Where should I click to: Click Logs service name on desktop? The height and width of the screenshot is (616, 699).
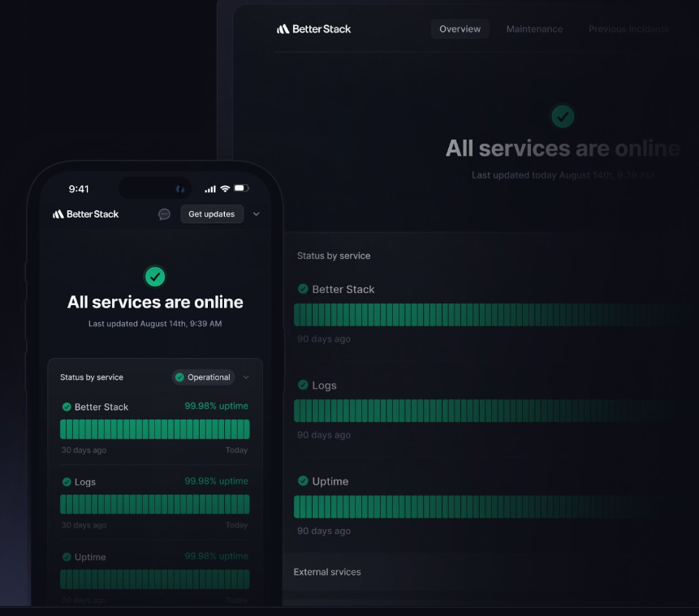[x=324, y=386]
